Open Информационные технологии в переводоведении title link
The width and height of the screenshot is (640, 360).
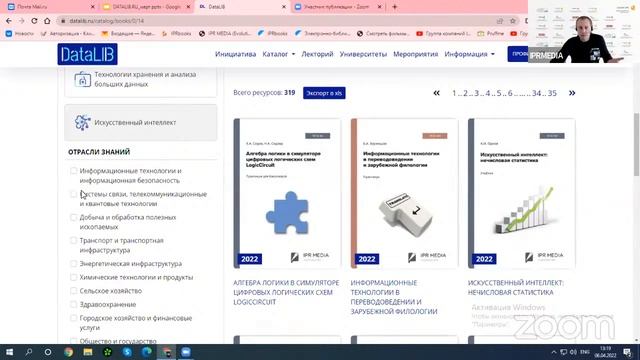point(394,297)
